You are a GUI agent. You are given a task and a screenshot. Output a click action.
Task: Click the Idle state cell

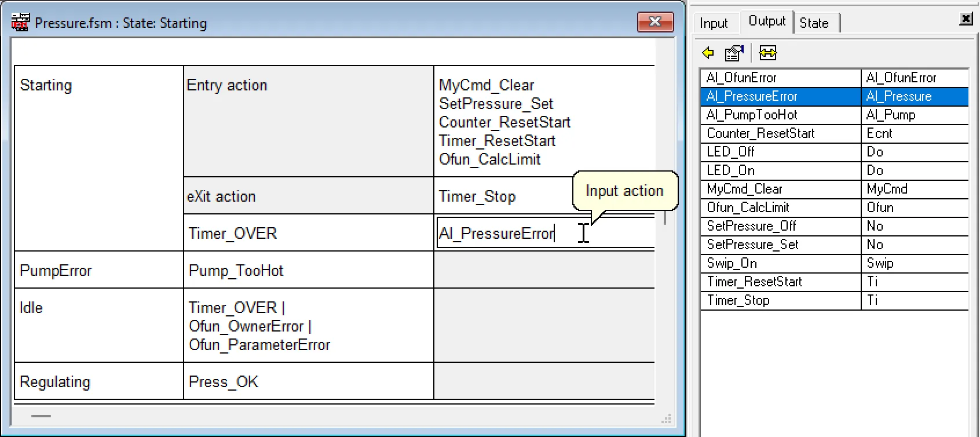coord(99,325)
